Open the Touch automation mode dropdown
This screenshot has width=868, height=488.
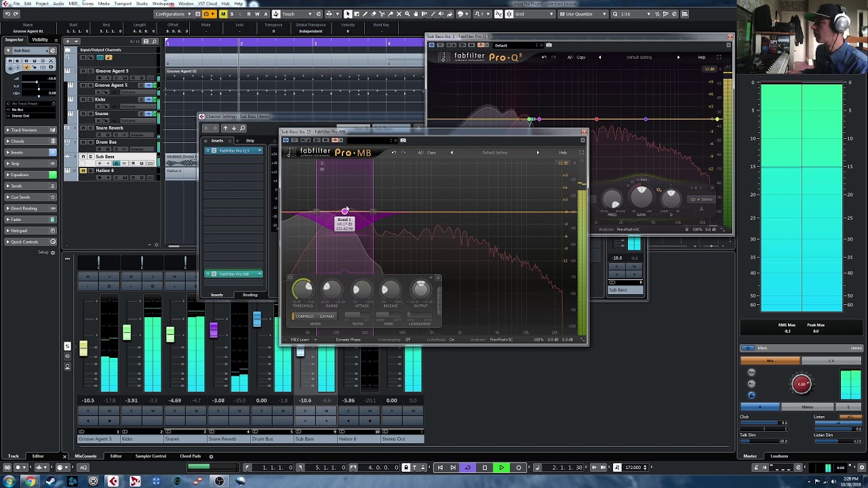coord(296,14)
